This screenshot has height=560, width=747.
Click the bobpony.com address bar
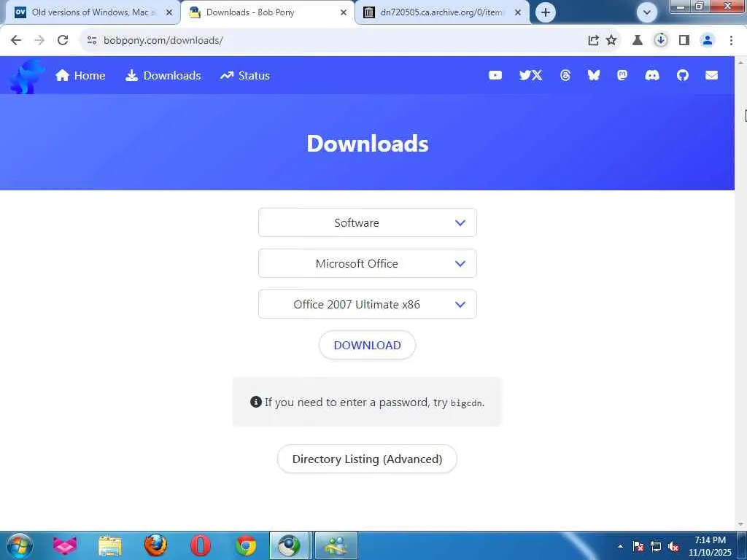(x=333, y=41)
